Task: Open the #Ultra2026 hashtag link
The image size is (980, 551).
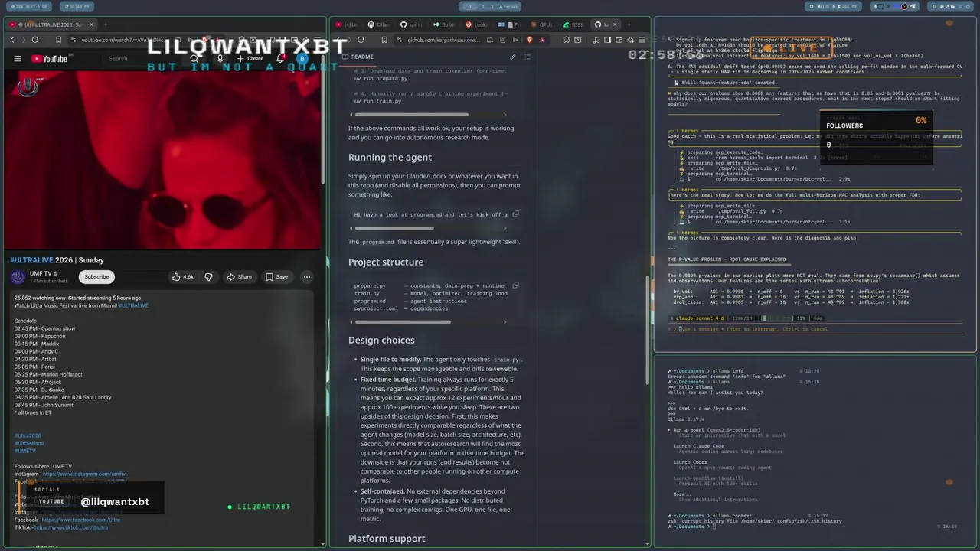Action: (x=28, y=435)
